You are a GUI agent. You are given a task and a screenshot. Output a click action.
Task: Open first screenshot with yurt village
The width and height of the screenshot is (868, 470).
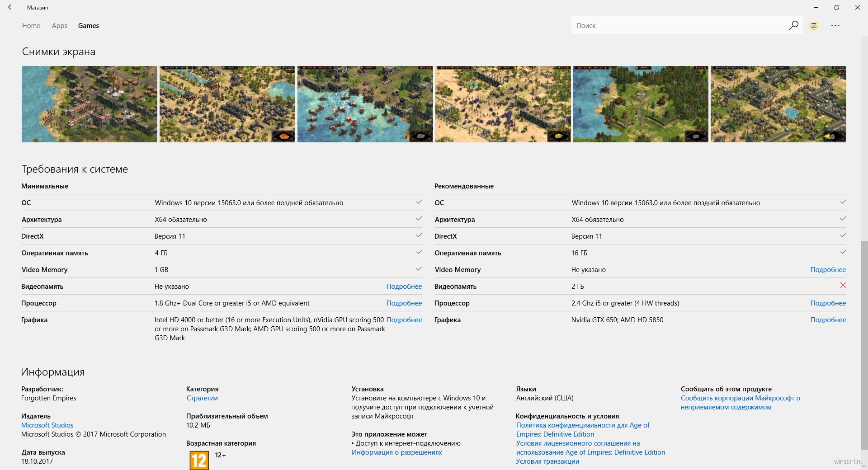(90, 104)
